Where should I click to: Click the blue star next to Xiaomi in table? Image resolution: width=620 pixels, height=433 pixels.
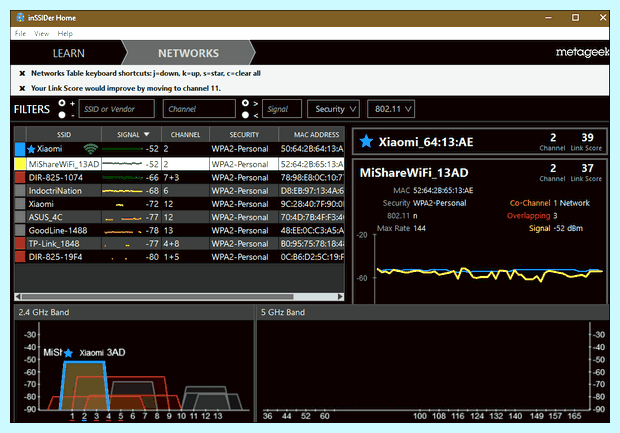(x=32, y=149)
